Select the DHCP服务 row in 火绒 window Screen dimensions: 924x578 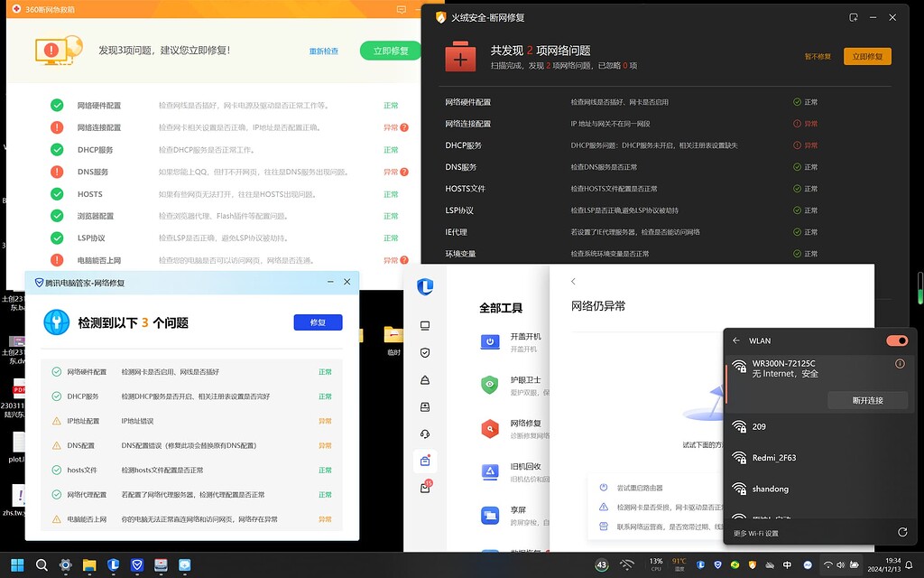665,145
